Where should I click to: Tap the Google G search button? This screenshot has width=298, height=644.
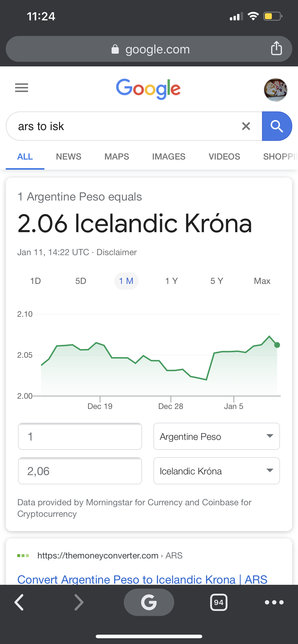click(149, 602)
